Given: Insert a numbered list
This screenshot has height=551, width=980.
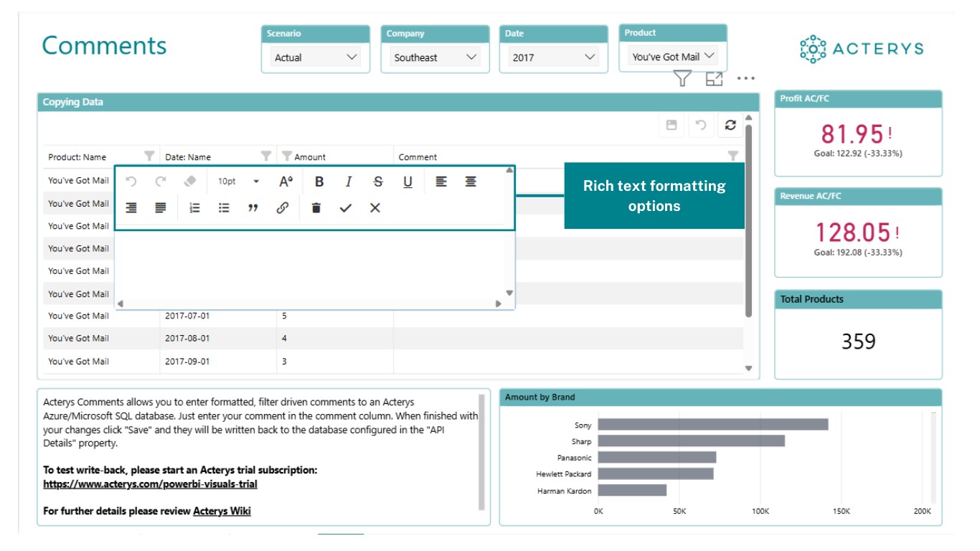Looking at the screenshot, I should [x=194, y=207].
